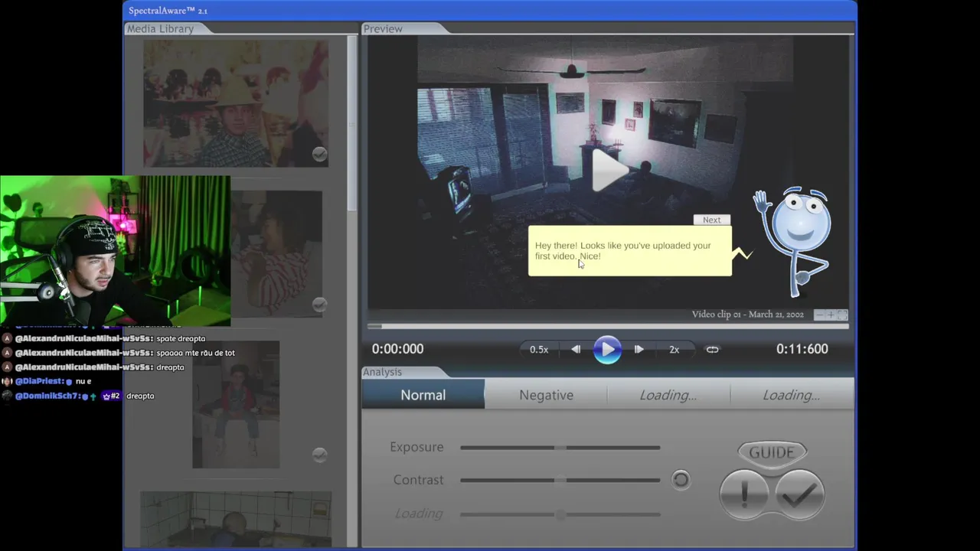
Task: Click the Loading slider below Contrast
Action: (560, 514)
